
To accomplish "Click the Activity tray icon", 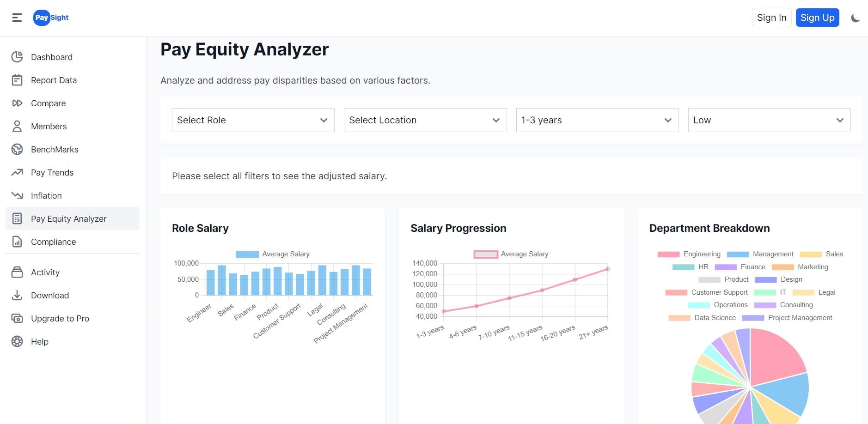I will (x=17, y=272).
